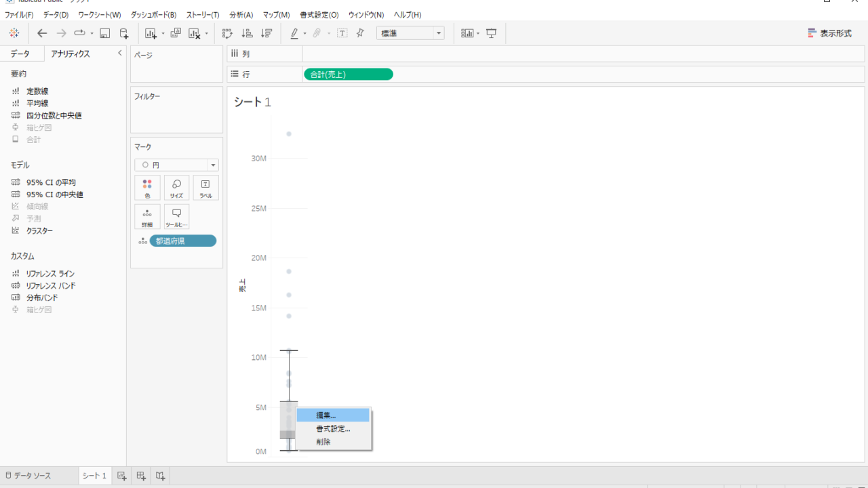Open the Tableau start page logo icon
The height and width of the screenshot is (488, 868).
(14, 33)
